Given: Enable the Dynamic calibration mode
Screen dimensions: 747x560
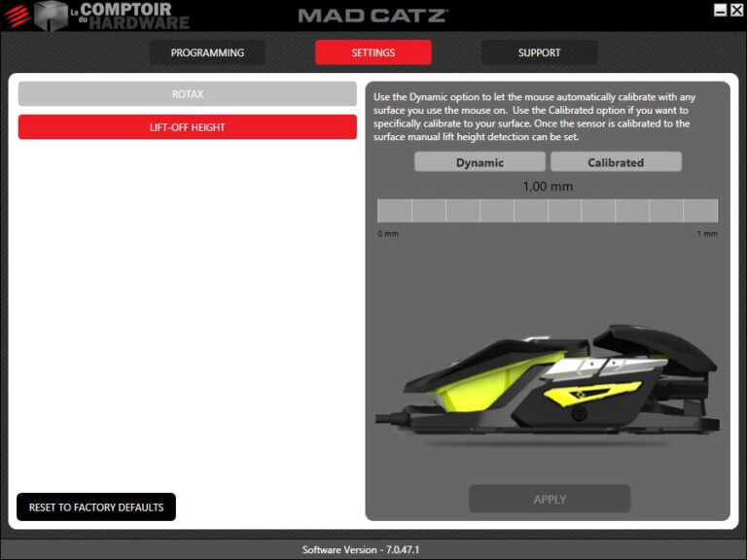Looking at the screenshot, I should [x=480, y=162].
